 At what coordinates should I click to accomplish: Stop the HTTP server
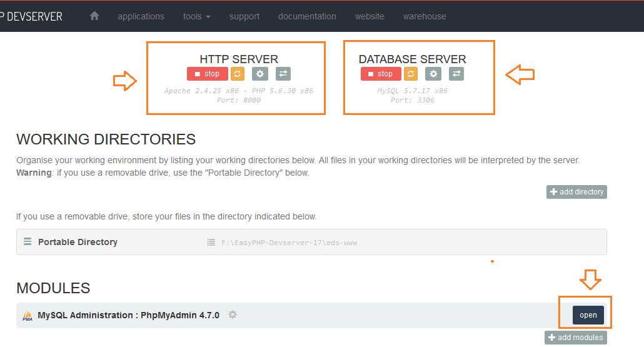[208, 74]
